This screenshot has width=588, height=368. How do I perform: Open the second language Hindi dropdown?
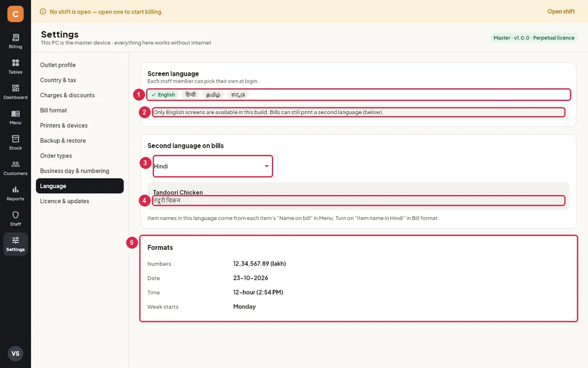click(213, 166)
